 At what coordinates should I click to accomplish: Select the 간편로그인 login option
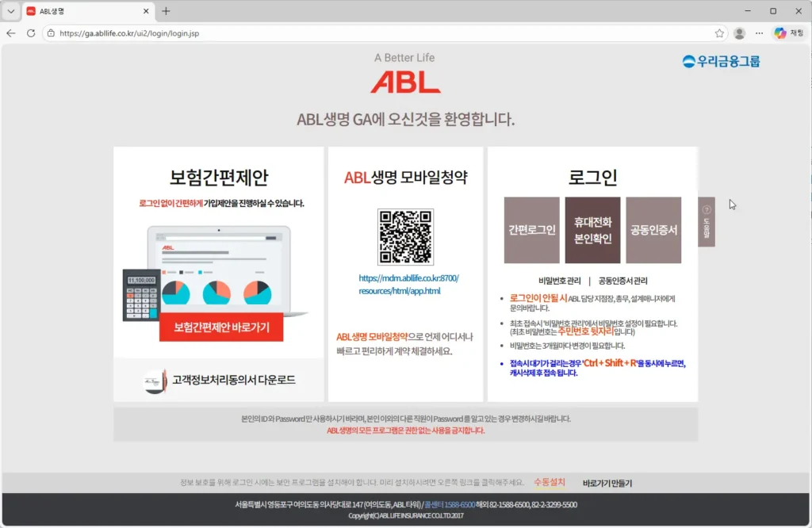point(530,228)
